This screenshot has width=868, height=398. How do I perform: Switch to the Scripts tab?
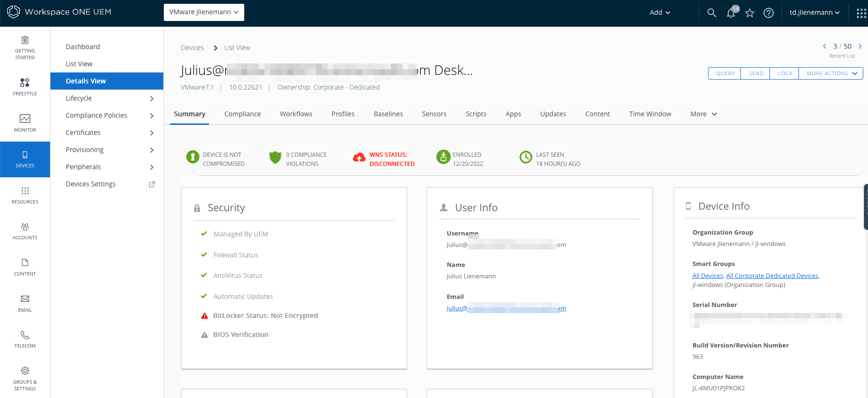coord(476,114)
